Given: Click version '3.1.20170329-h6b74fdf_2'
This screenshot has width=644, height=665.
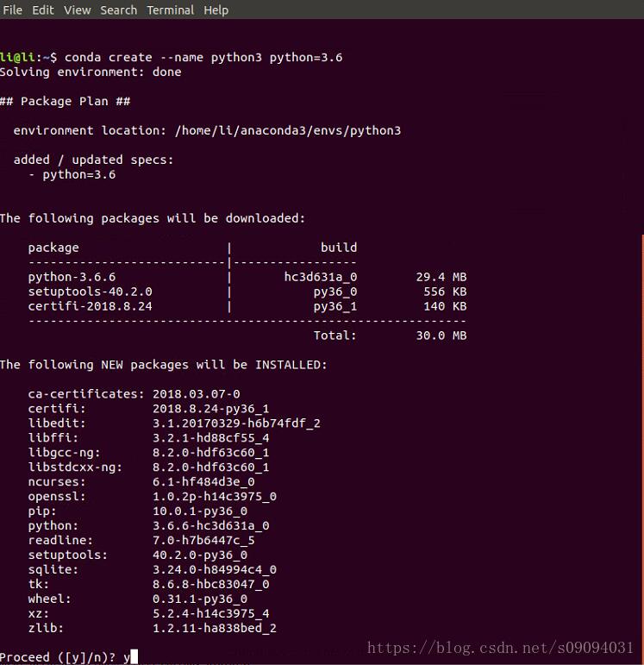Looking at the screenshot, I should point(236,423).
